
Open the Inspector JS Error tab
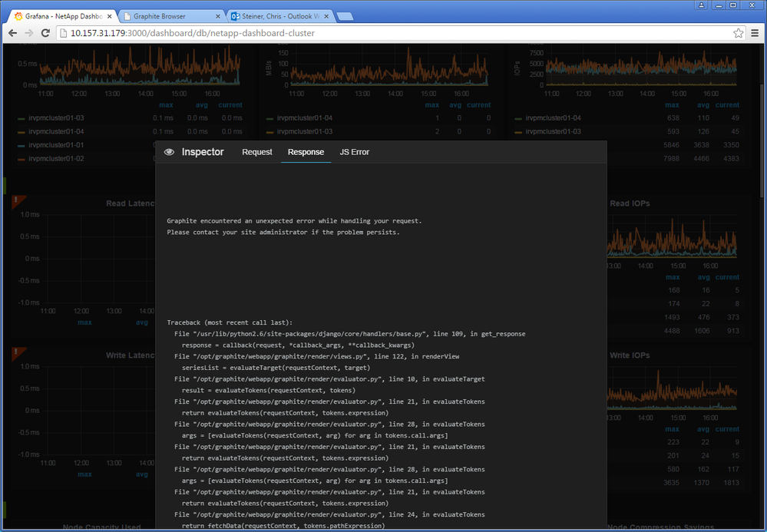pos(354,152)
